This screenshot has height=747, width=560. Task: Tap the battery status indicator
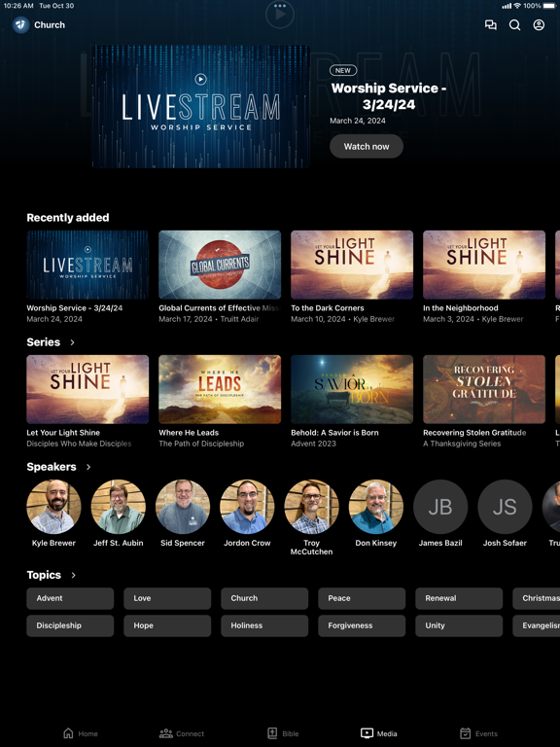(x=548, y=6)
